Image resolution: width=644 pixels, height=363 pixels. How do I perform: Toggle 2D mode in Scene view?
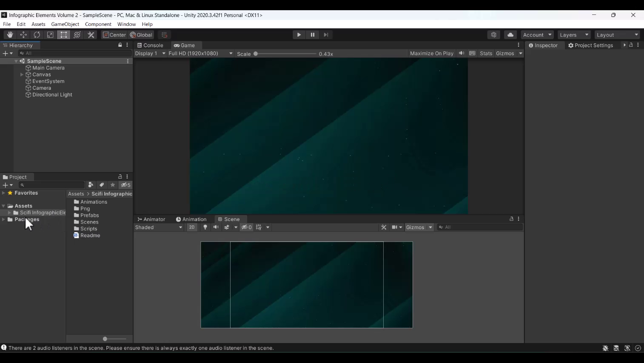(x=192, y=227)
